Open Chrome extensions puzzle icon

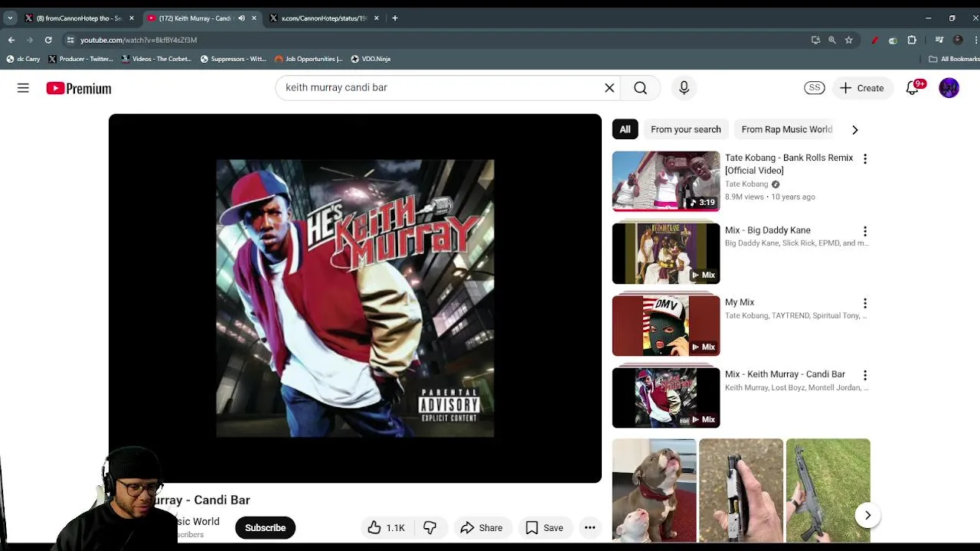tap(912, 40)
